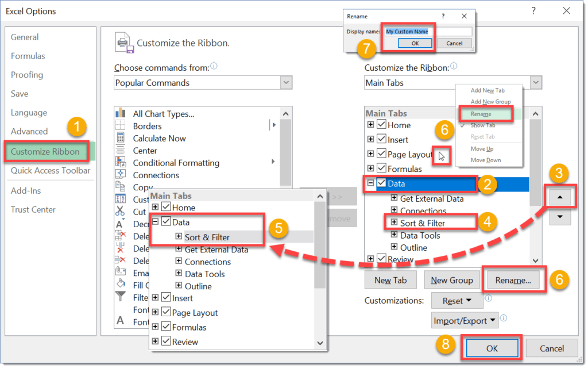Image resolution: width=588 pixels, height=368 pixels.
Task: Toggle the Formulas checkbox in right list
Action: click(x=381, y=168)
